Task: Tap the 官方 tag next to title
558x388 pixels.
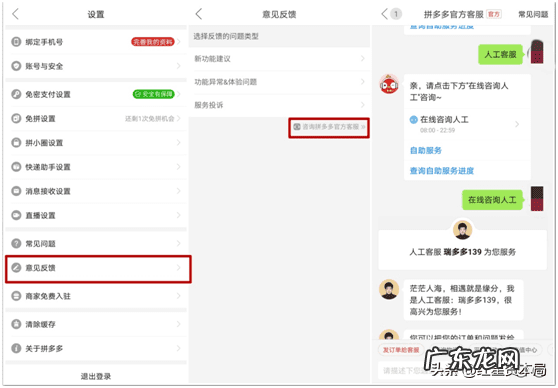Action: [494, 14]
